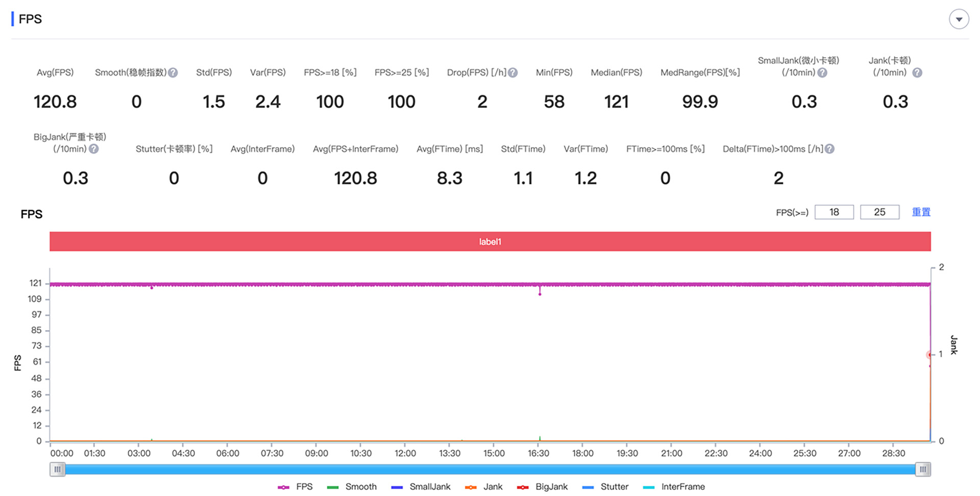The width and height of the screenshot is (980, 496).
Task: Click the Var(FPS) value 2.4
Action: coord(268,102)
